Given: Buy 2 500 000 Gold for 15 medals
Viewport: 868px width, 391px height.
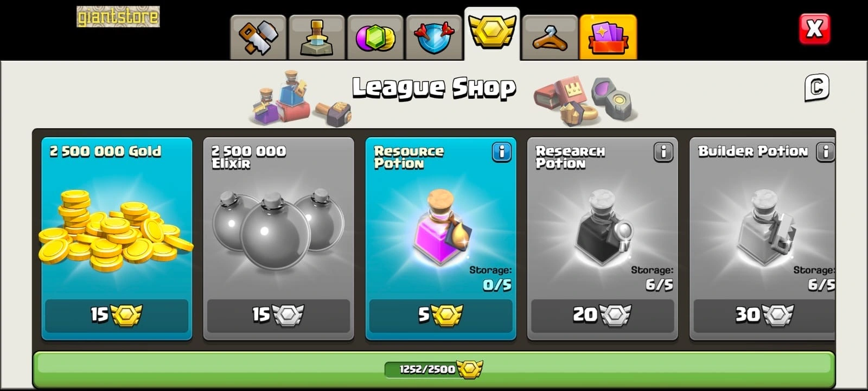Looking at the screenshot, I should pyautogui.click(x=117, y=315).
